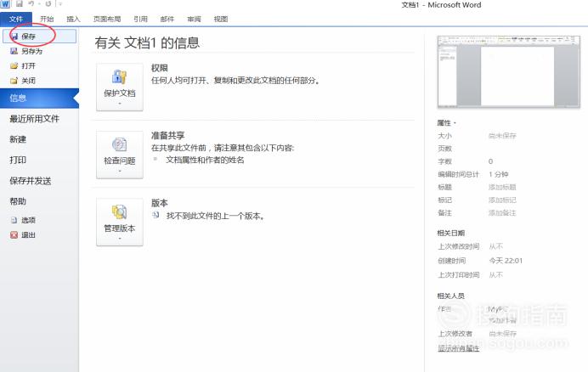The width and height of the screenshot is (588, 372).
Task: Click the 版本 section heading
Action: tap(160, 203)
